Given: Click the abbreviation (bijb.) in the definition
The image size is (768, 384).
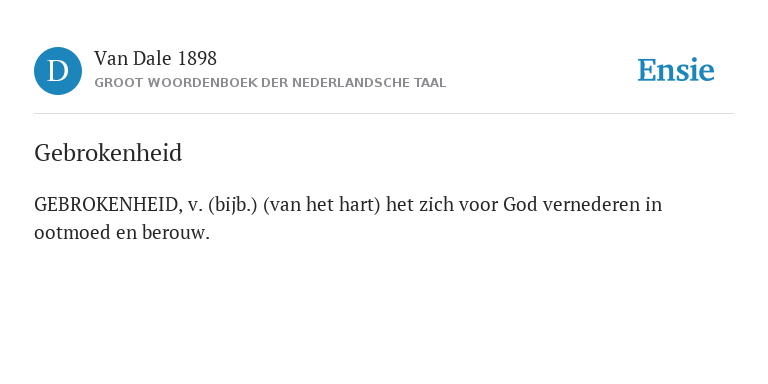Looking at the screenshot, I should (233, 205).
